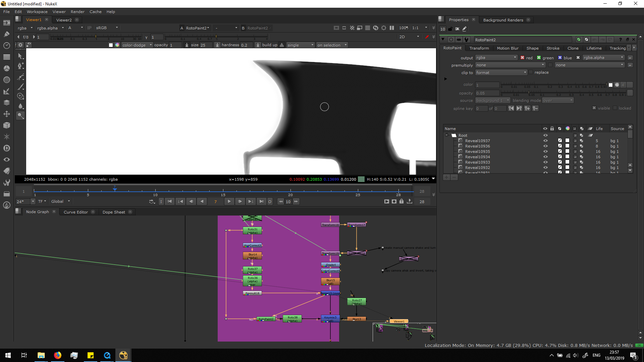The image size is (644, 362).
Task: Select the arrow Select tool
Action: (x=20, y=56)
